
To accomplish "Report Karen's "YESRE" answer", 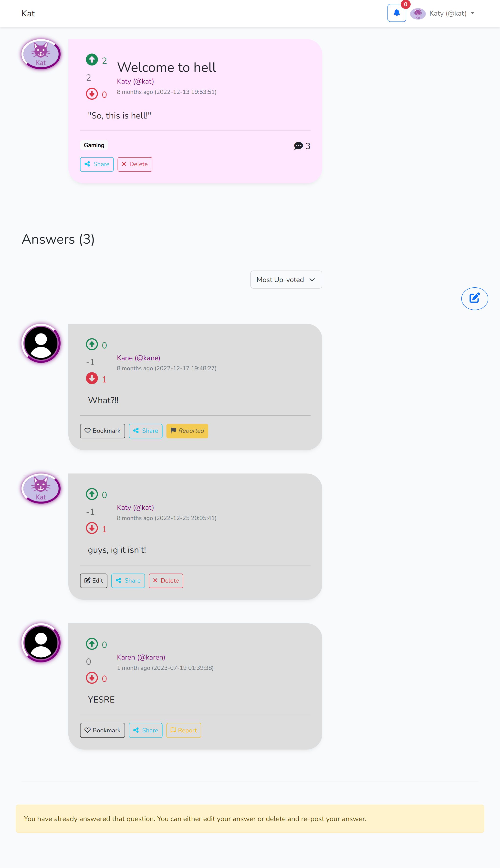I will (184, 730).
